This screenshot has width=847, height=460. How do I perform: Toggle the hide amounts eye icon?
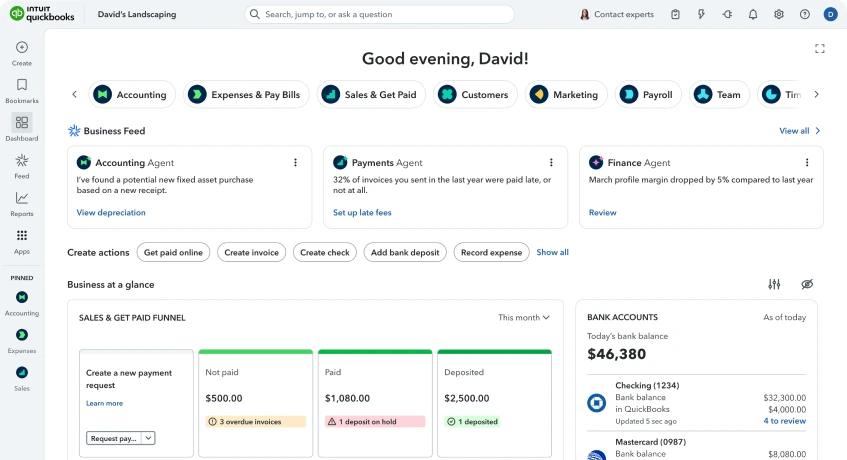[x=807, y=284]
